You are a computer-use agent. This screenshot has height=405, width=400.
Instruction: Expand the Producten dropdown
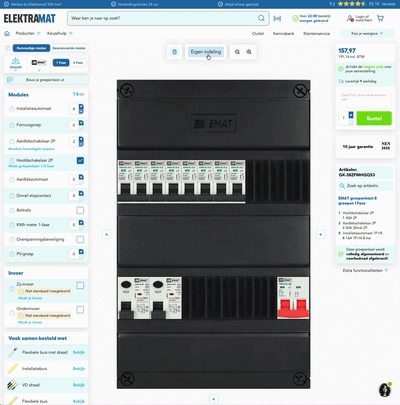[x=28, y=33]
